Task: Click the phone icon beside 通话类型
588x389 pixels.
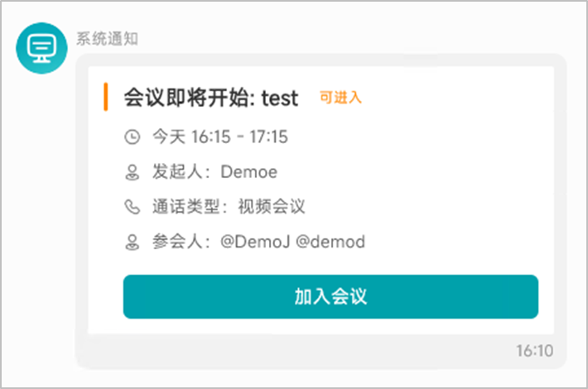Action: [x=132, y=207]
